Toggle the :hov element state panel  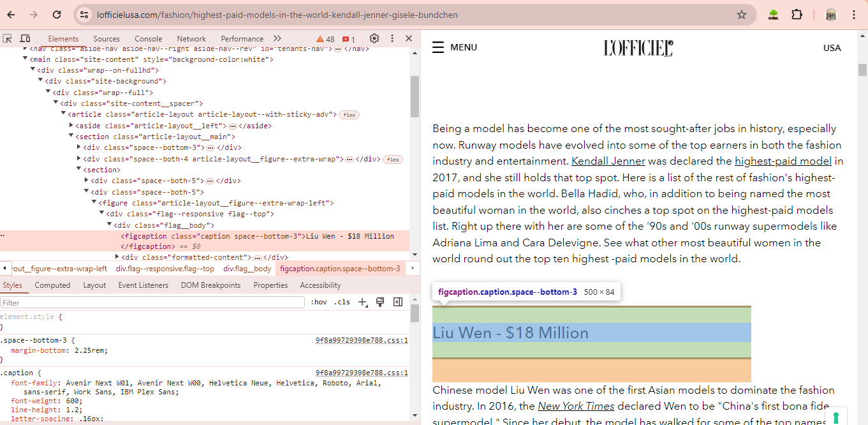coord(318,302)
